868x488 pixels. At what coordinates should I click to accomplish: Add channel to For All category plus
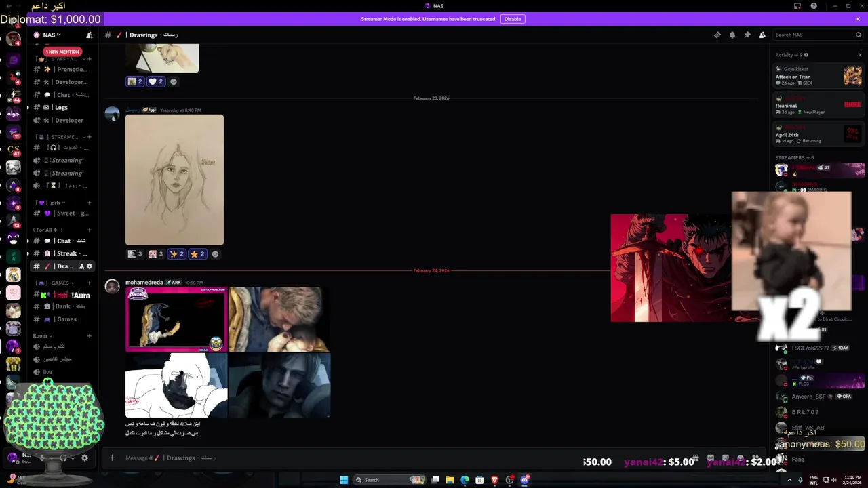click(89, 230)
